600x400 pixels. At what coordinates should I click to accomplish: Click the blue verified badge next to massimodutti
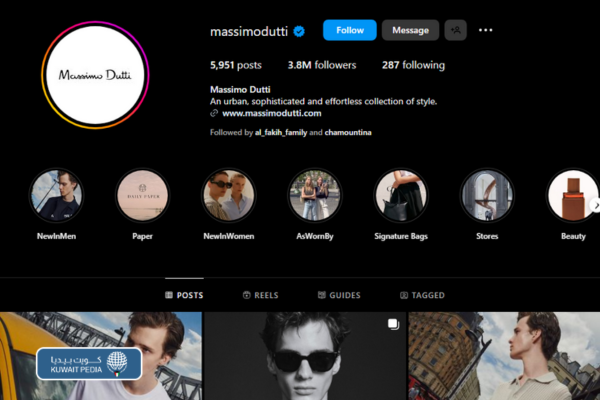point(299,31)
